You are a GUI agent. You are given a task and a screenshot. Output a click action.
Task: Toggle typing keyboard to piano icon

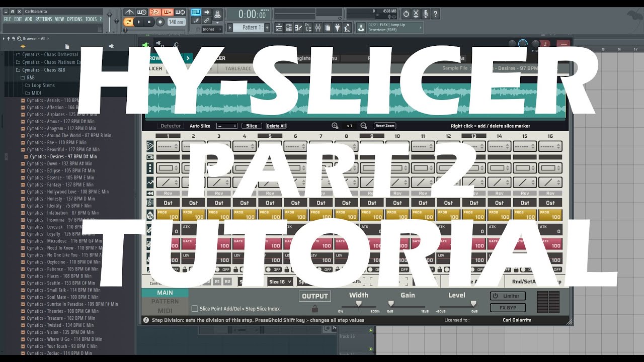click(196, 12)
